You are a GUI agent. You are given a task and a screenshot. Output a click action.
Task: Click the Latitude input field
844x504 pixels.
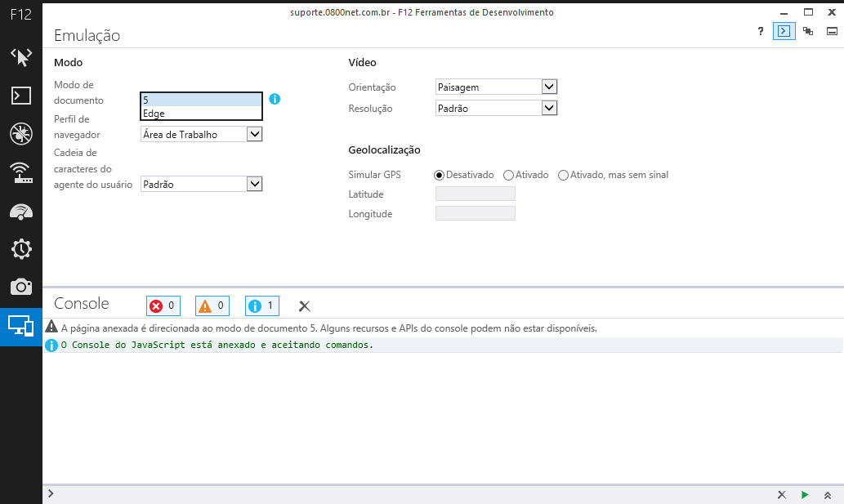[476, 194]
